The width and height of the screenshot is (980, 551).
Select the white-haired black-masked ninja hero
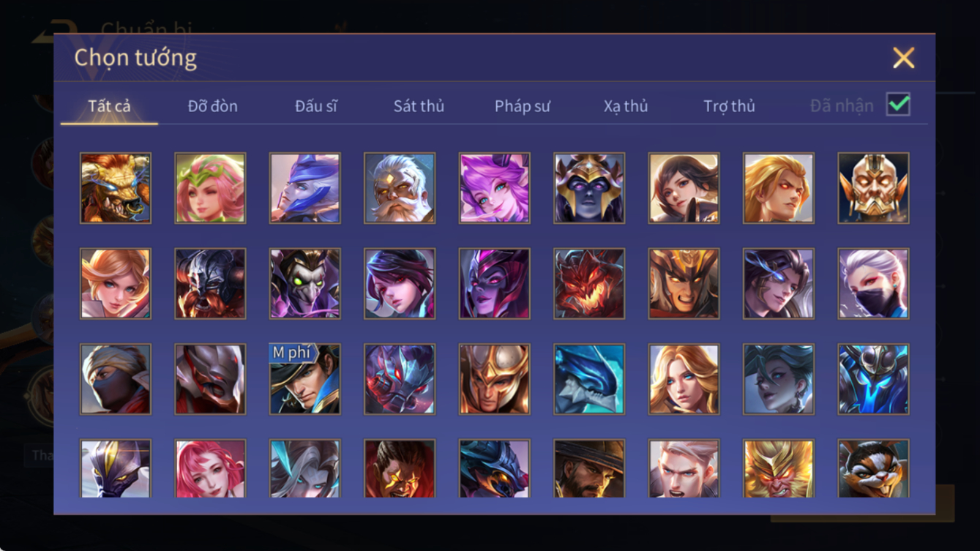[x=873, y=283]
